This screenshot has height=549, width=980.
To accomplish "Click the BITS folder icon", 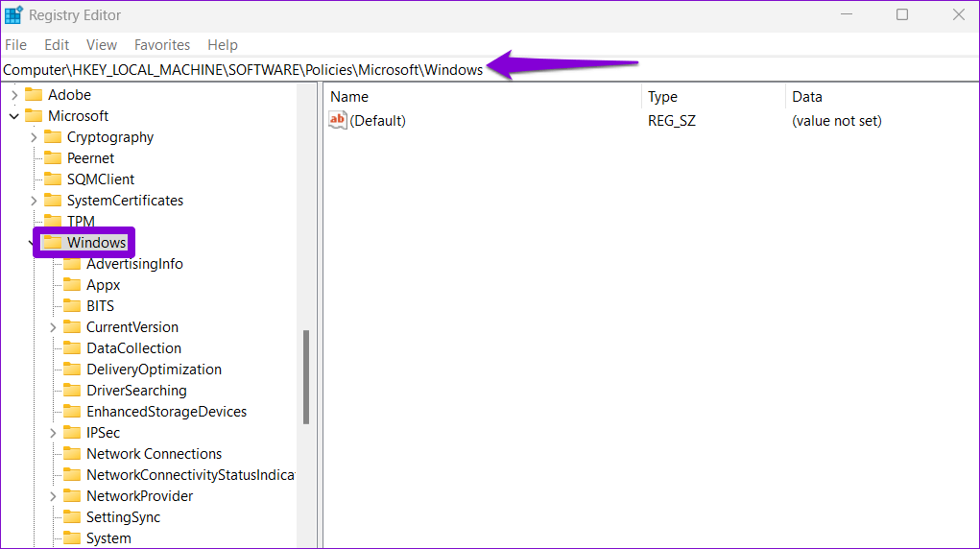I will click(72, 306).
